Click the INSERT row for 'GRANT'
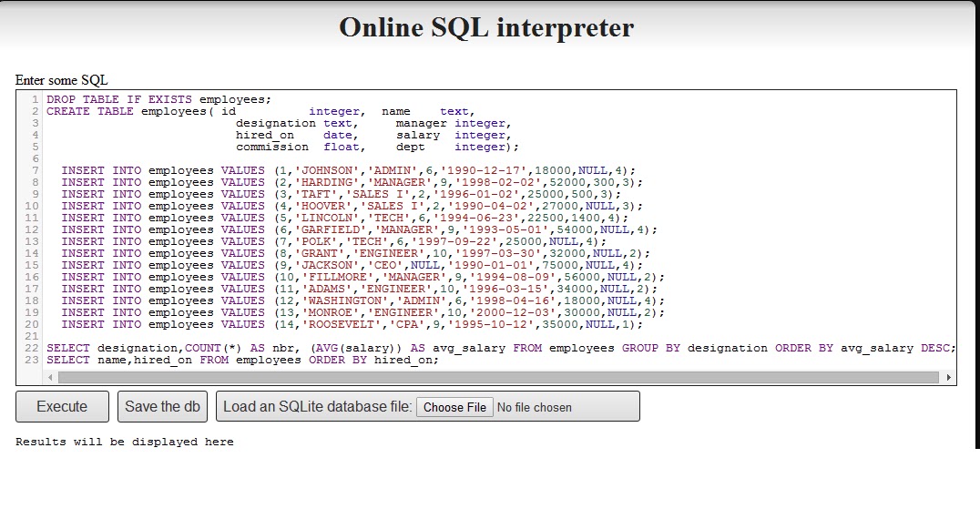 355,253
